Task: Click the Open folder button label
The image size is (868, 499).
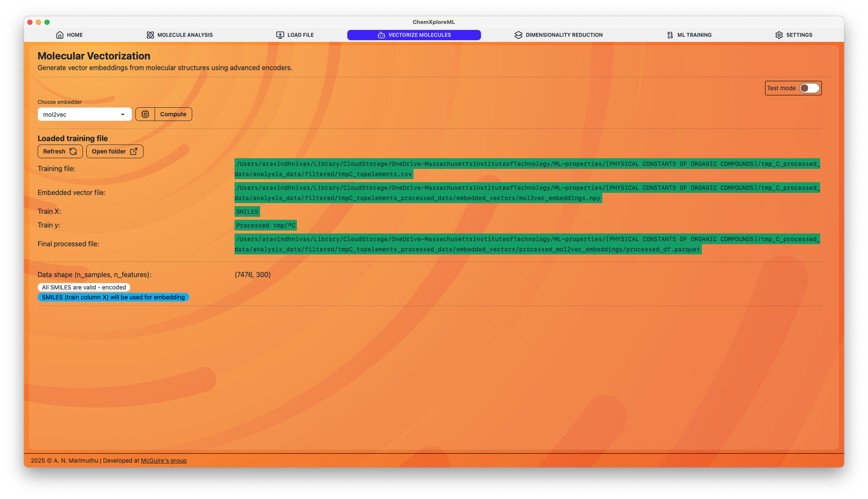Action: (109, 151)
